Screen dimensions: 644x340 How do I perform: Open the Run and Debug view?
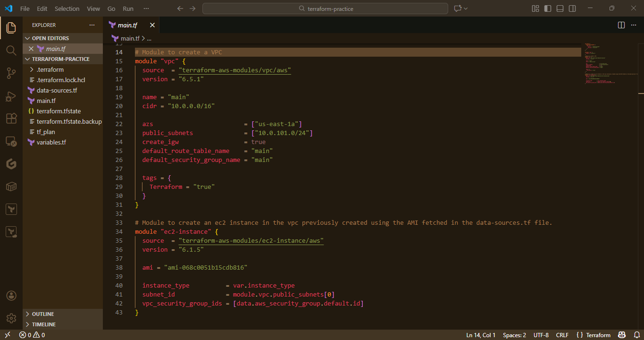pos(11,96)
